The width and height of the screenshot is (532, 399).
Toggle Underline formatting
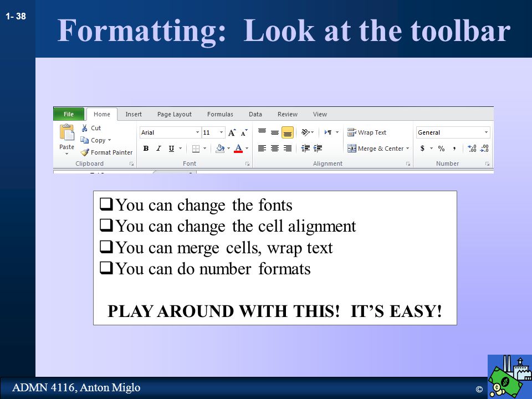click(x=171, y=149)
